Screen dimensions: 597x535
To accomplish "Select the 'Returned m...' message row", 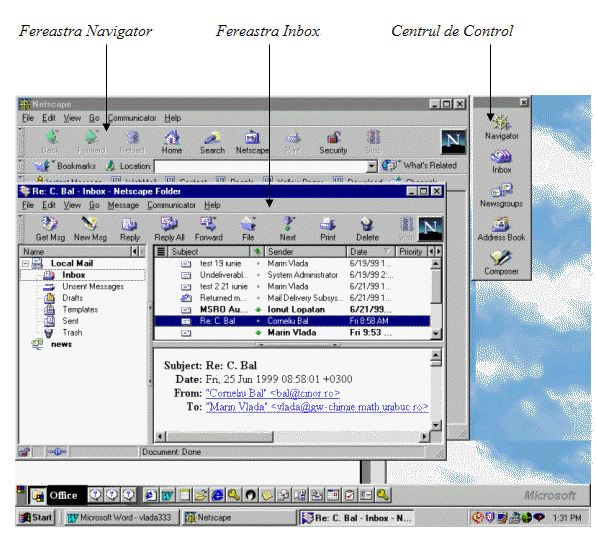I will point(292,298).
